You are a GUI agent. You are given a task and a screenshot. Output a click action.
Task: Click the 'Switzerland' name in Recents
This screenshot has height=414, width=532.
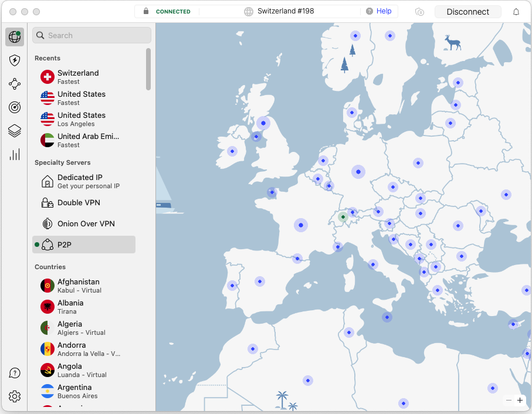78,73
